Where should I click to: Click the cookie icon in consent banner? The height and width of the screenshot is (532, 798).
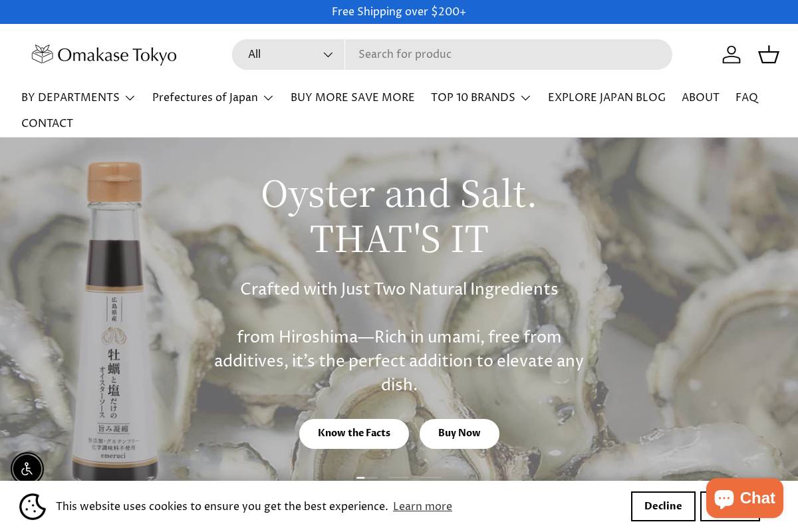pos(33,507)
